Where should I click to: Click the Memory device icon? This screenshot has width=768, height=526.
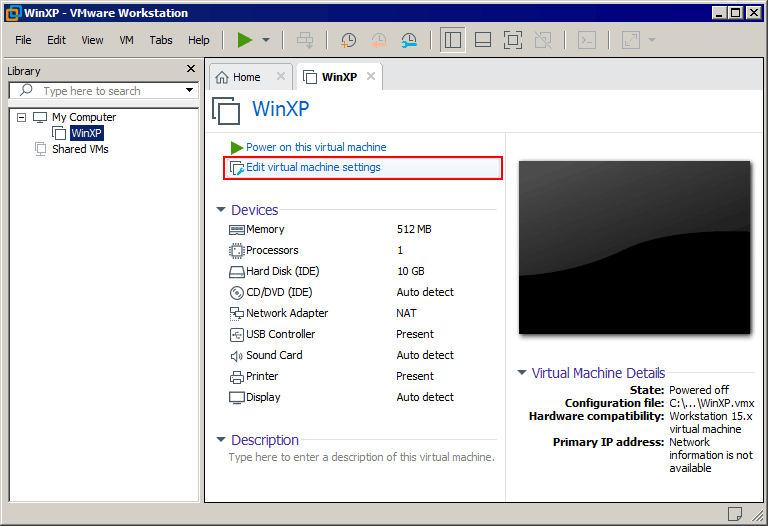click(237, 230)
